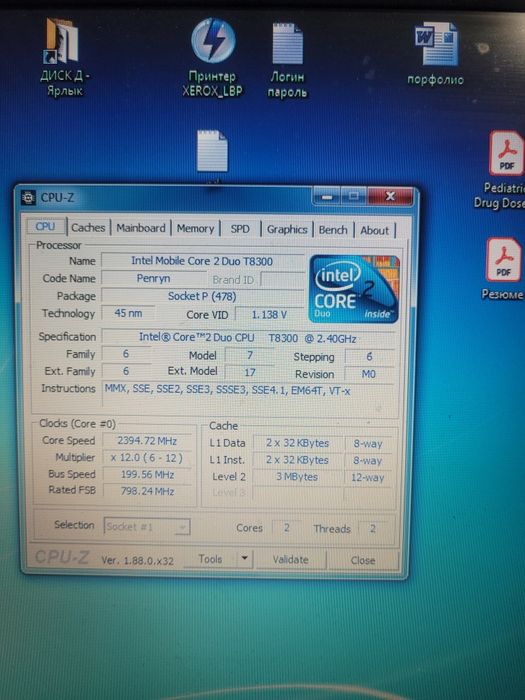The width and height of the screenshot is (525, 700).
Task: Click the Level 2 12-way value
Action: 367,478
